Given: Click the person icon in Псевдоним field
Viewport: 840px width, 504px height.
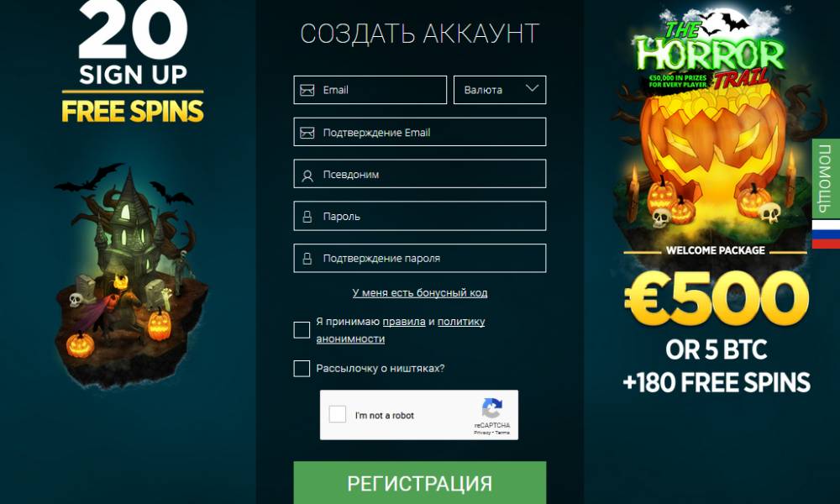Looking at the screenshot, I should point(307,176).
